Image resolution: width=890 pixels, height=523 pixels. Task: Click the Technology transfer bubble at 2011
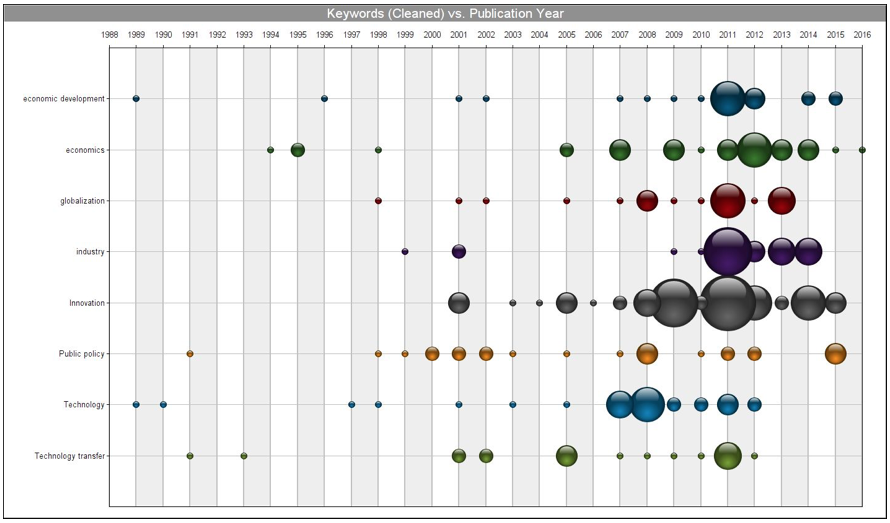click(728, 455)
